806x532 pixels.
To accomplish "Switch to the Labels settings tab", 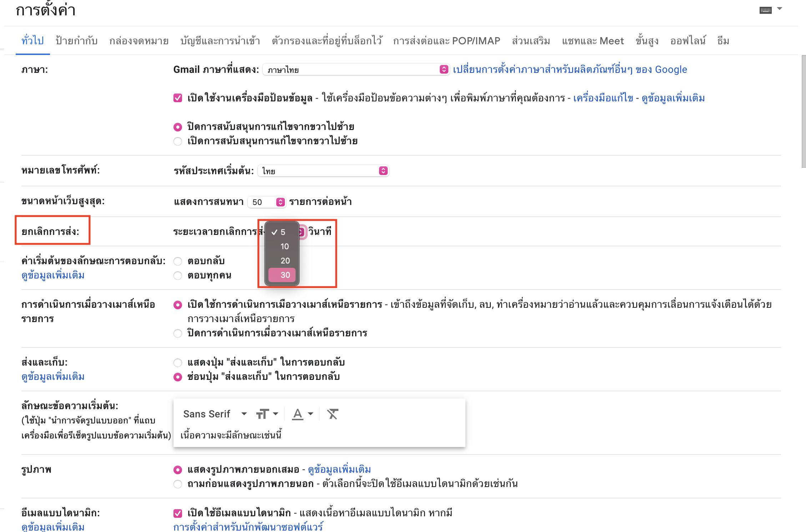I will pos(76,41).
